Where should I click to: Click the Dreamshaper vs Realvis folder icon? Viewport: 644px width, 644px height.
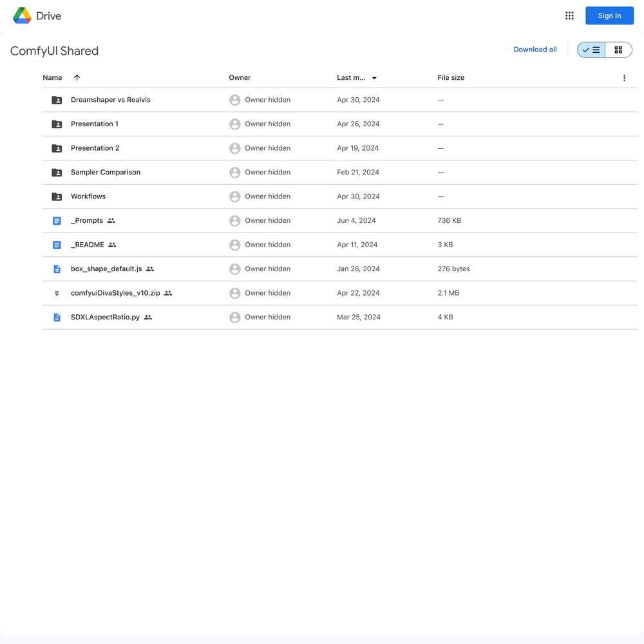tap(57, 100)
